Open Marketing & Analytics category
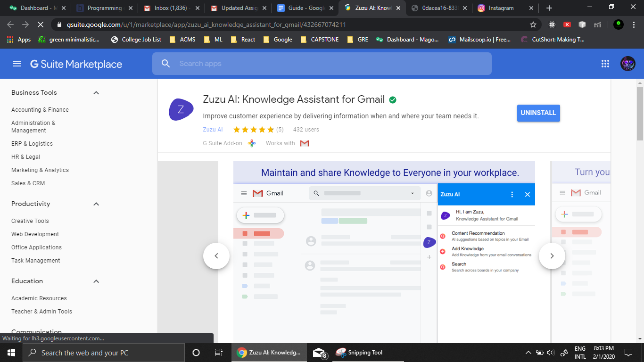644x362 pixels. coord(40,170)
